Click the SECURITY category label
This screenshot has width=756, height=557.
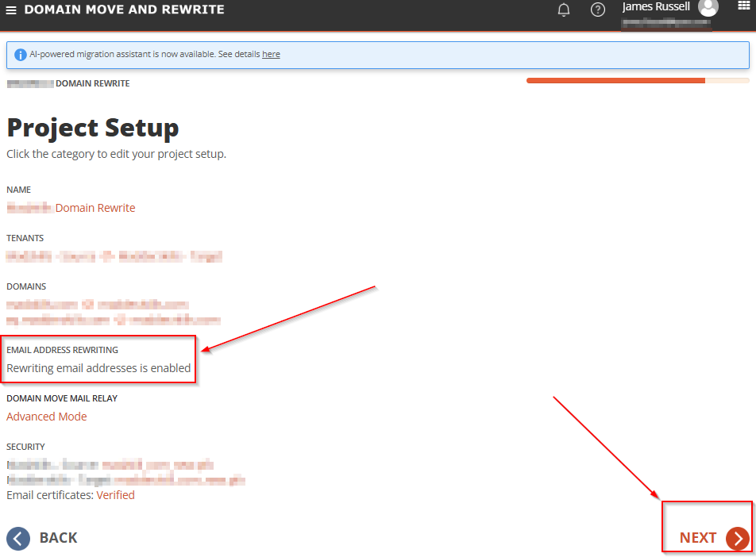25,447
